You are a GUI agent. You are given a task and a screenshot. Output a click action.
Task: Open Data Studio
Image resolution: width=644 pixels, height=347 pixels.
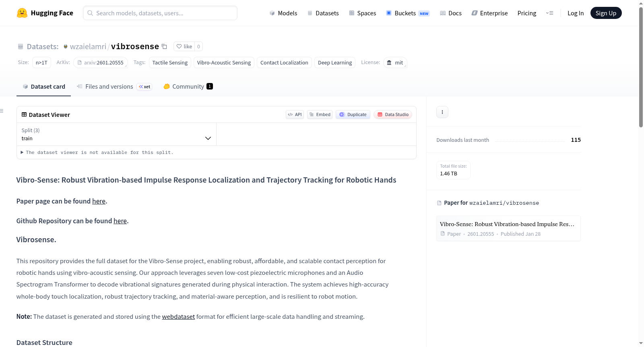pyautogui.click(x=393, y=114)
